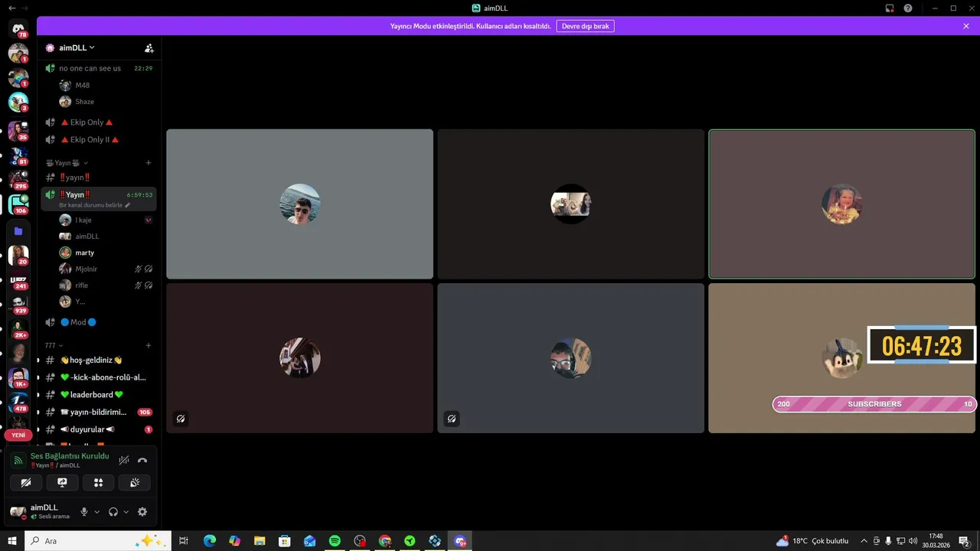The width and height of the screenshot is (980, 551).
Task: Focus the highlighted speaking video tile
Action: [841, 204]
